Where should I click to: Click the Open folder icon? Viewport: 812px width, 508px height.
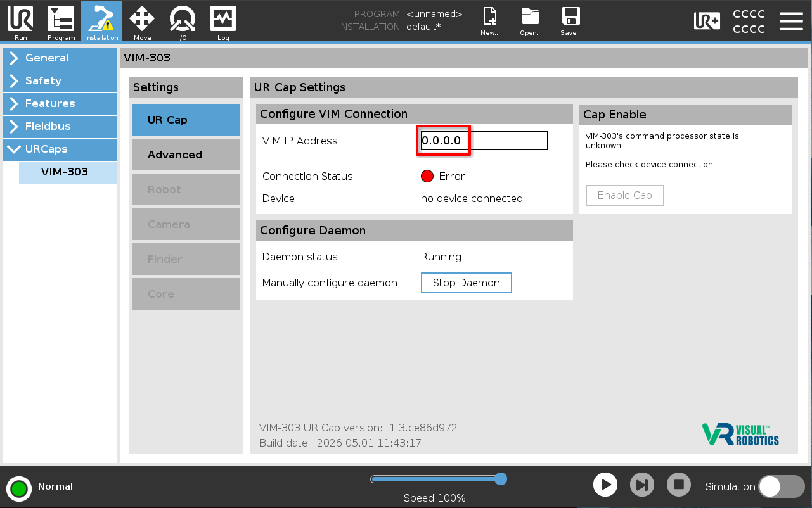coord(531,21)
